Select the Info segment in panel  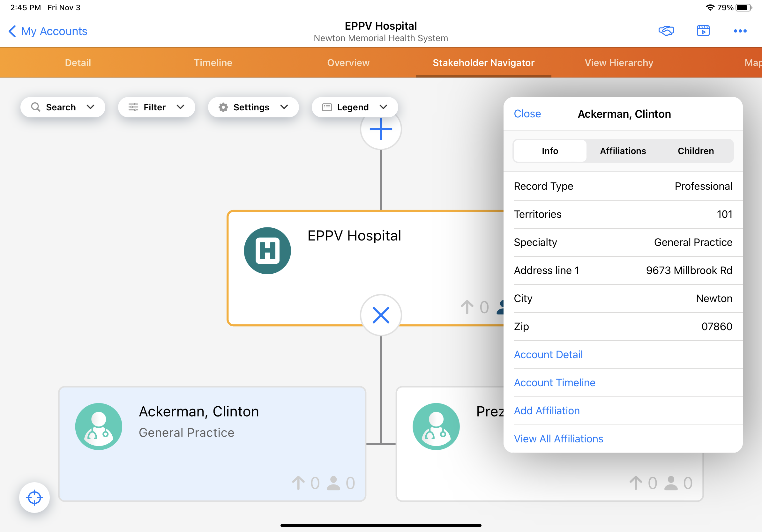pyautogui.click(x=549, y=151)
